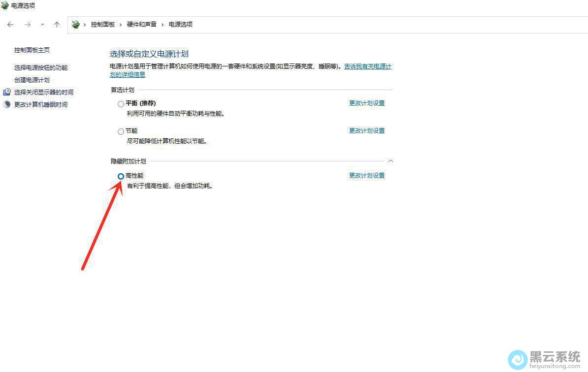Viewport: 588px width, 372px height.
Task: Click 控制面板 breadcrumb item
Action: pos(102,25)
